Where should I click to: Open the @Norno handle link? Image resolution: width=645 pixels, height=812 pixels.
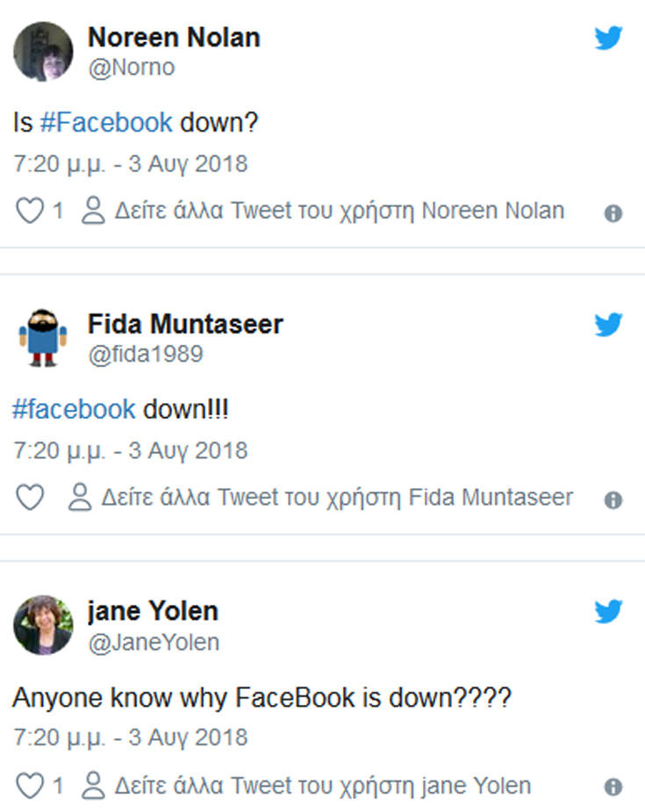coord(132,68)
